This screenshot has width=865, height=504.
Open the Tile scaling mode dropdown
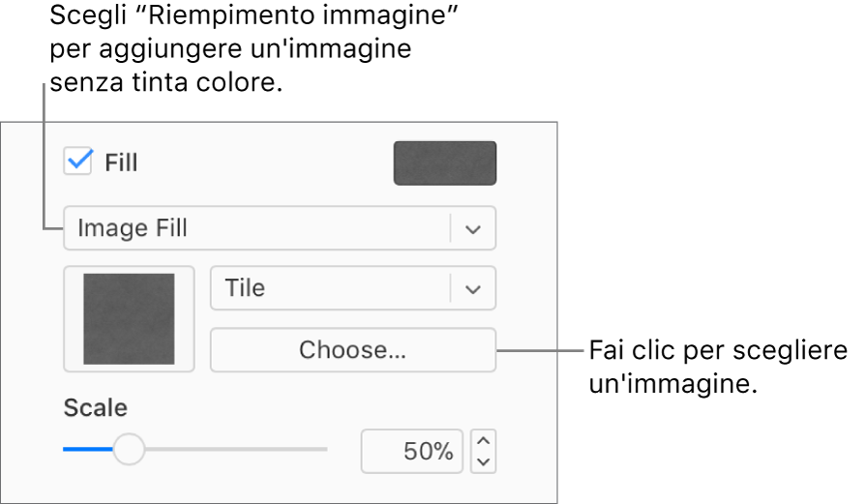(x=353, y=288)
